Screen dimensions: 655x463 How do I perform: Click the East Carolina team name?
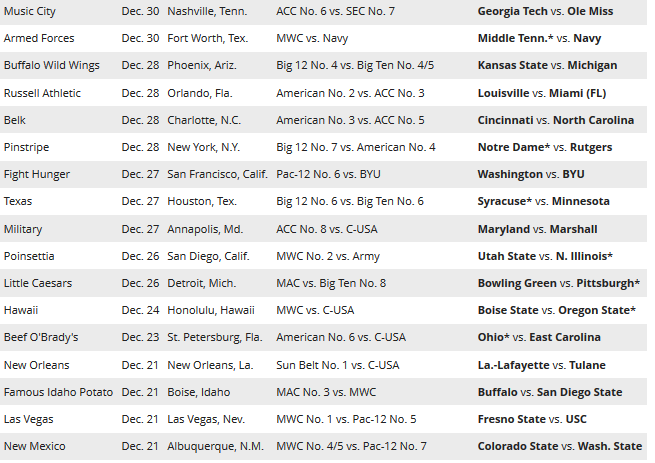[565, 337]
